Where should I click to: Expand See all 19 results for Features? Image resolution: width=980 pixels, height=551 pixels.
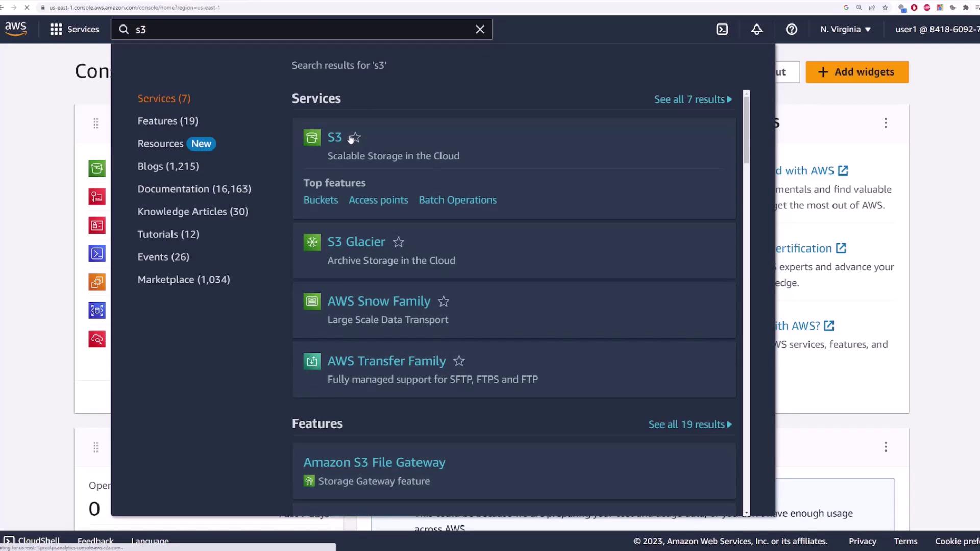click(x=690, y=424)
